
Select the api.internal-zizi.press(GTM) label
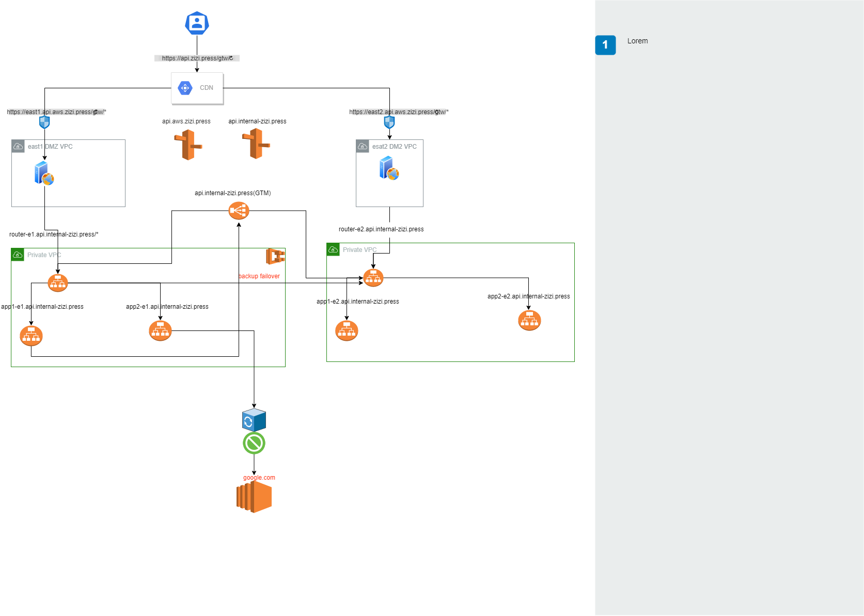click(x=233, y=193)
